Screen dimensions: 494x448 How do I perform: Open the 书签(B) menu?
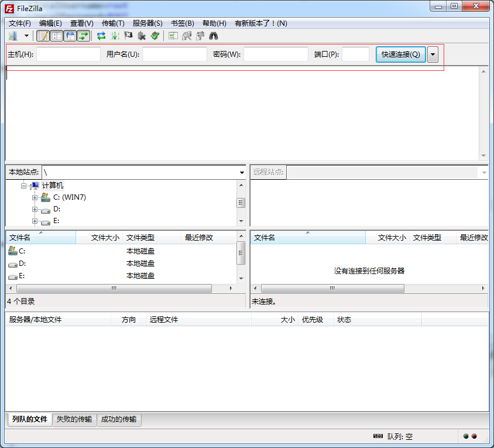183,23
